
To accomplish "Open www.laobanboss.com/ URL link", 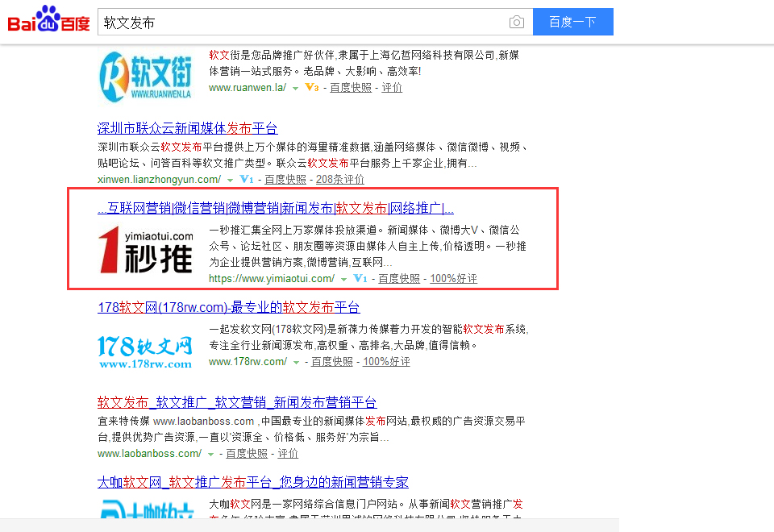I will [150, 454].
